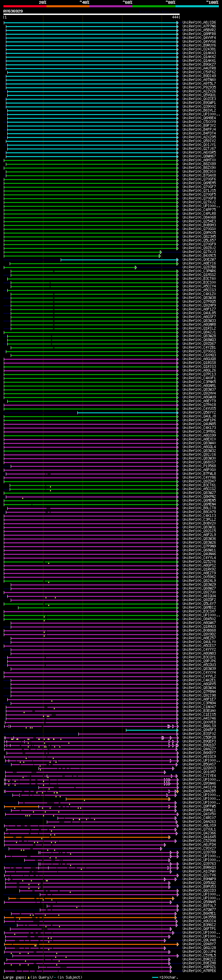Screen dimensions: 222x980
Task: Click the UniRef100_Q1AK43 label
Action: [199, 53]
